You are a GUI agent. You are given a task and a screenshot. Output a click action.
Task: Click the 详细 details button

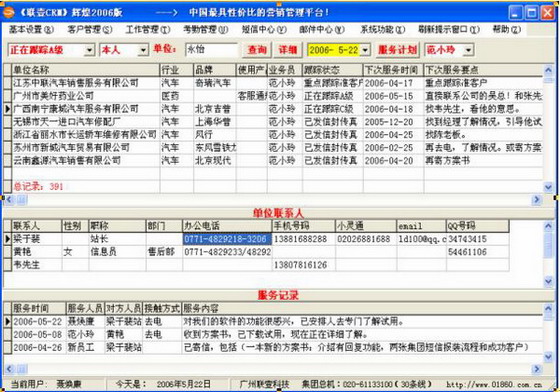[288, 50]
